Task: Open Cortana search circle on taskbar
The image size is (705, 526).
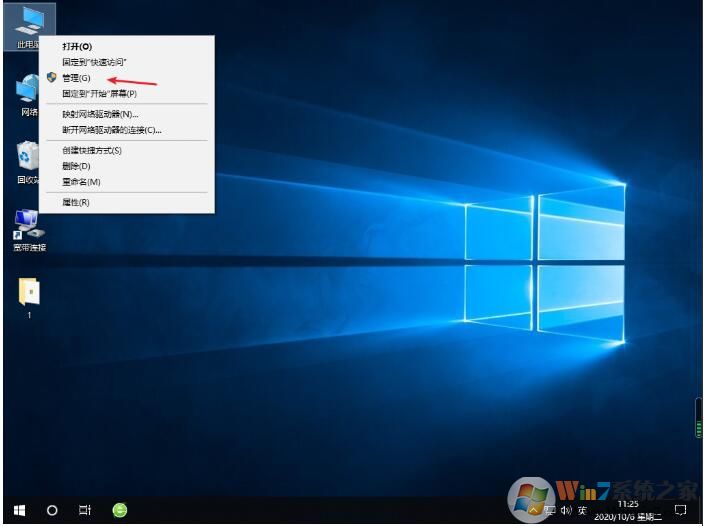Action: pos(52,510)
